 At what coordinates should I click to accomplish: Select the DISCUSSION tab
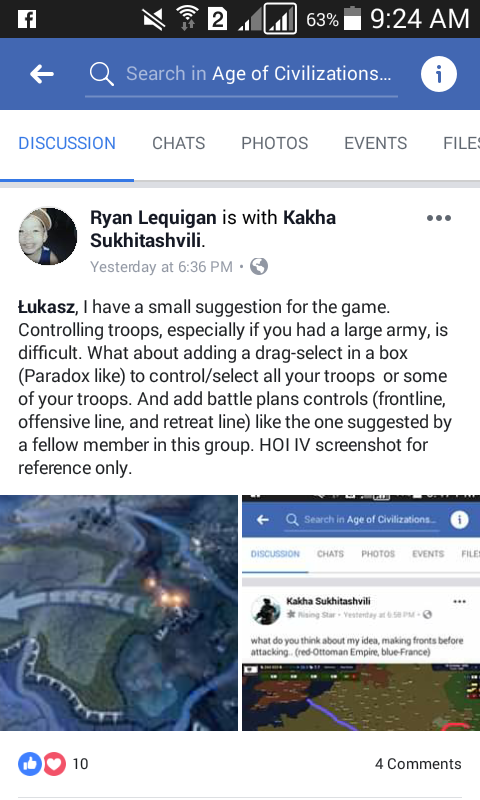pyautogui.click(x=67, y=143)
